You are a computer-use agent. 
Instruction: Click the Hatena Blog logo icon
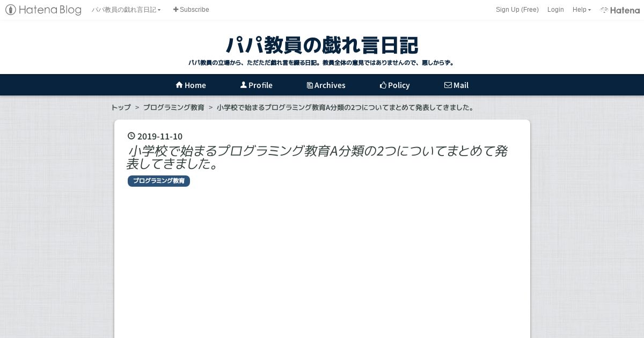coord(43,10)
